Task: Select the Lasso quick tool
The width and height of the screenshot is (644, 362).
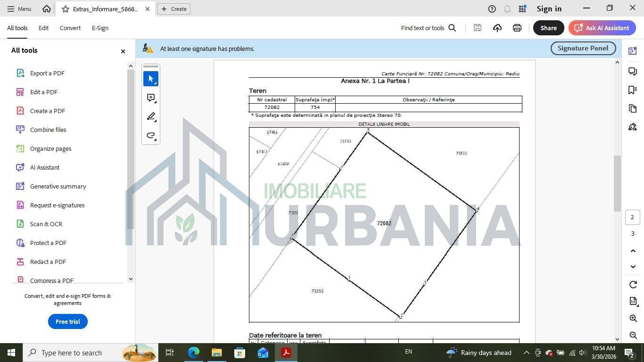Action: [150, 136]
